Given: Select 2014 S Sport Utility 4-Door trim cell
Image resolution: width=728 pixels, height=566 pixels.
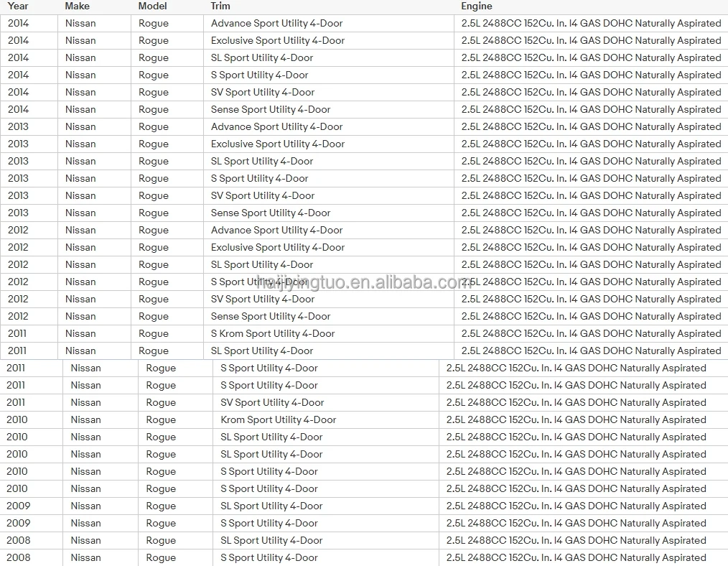Looking at the screenshot, I should point(329,75).
